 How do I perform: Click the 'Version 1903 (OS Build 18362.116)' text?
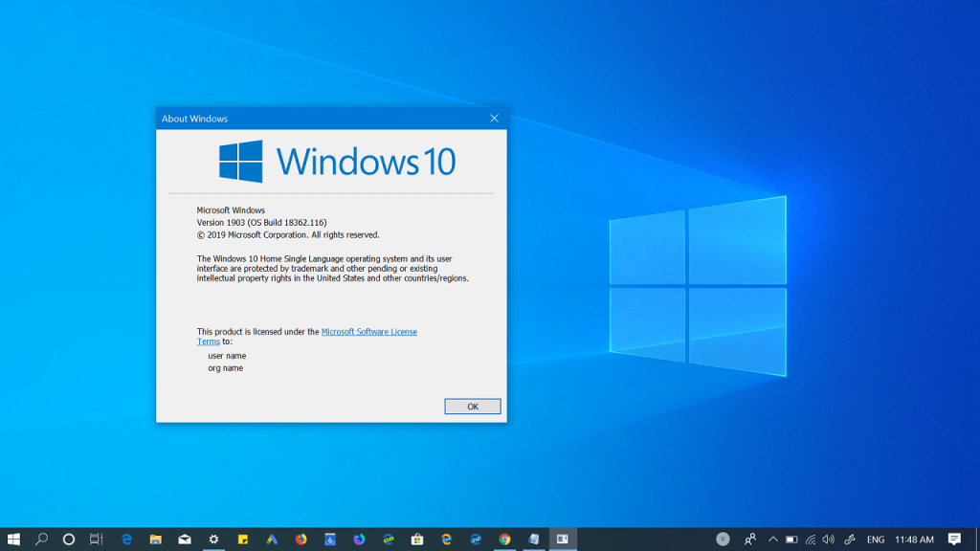click(262, 222)
